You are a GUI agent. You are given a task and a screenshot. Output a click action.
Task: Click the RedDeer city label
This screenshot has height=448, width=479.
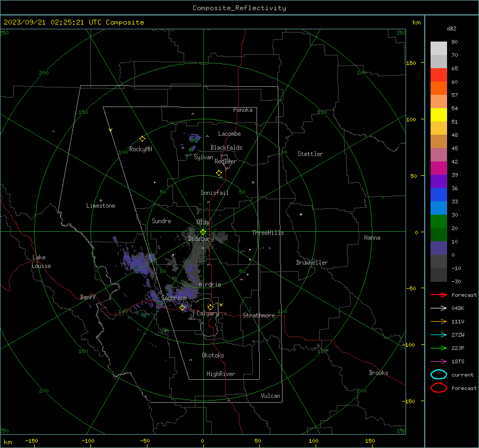[226, 161]
